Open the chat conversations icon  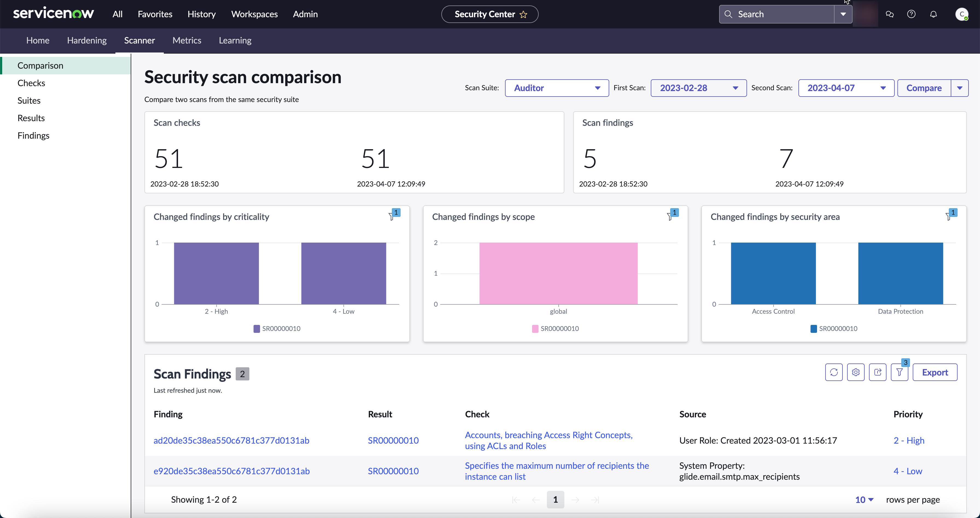pyautogui.click(x=889, y=14)
